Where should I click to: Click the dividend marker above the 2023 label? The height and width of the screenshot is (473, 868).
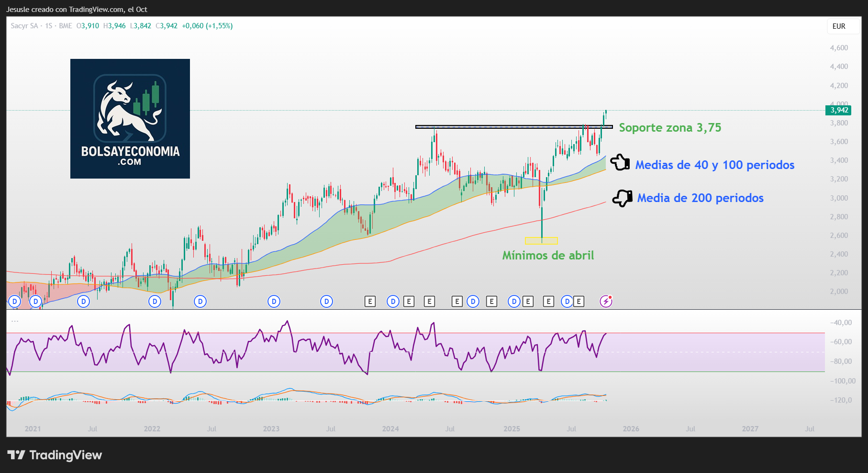[274, 301]
